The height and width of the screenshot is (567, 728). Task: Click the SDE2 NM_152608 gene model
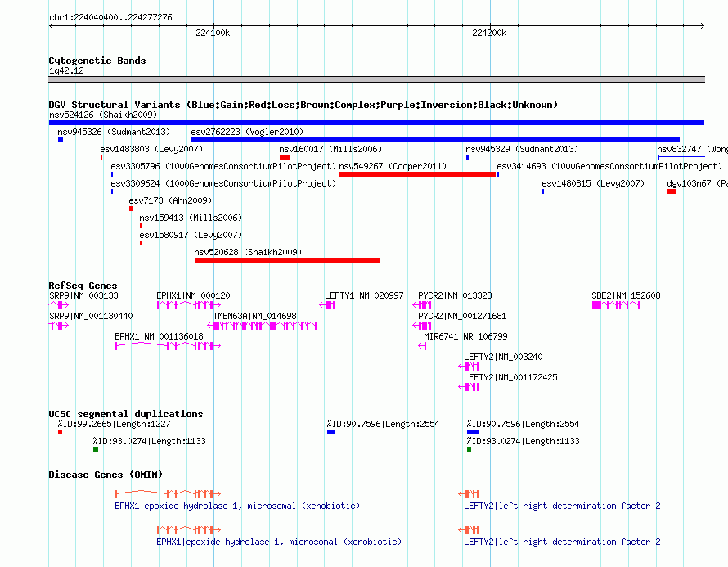pos(616,305)
